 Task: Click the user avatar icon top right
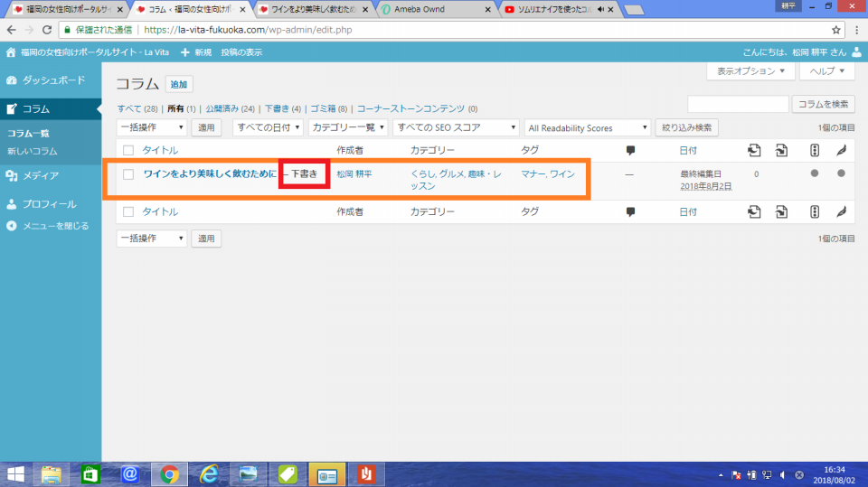tap(856, 52)
